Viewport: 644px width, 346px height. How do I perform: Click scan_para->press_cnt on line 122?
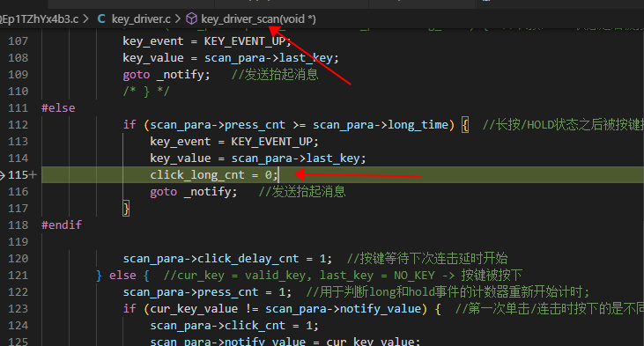click(190, 292)
